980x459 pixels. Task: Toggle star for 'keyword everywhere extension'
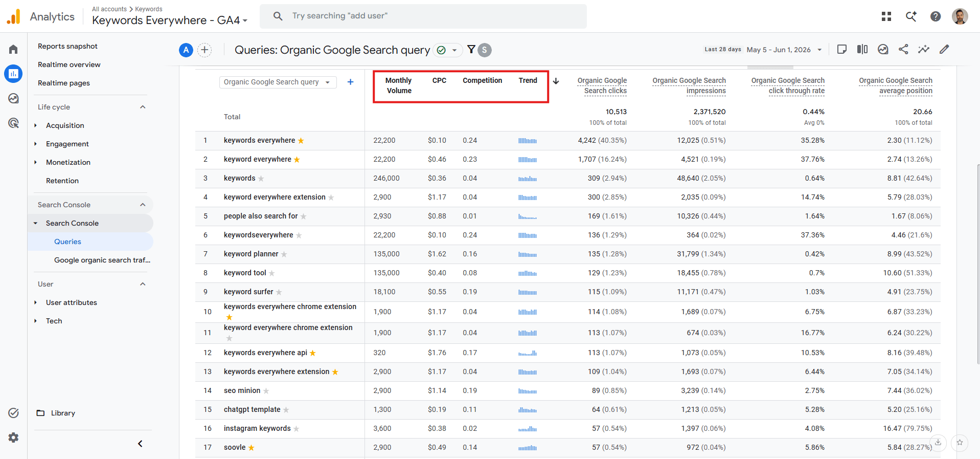(x=331, y=198)
